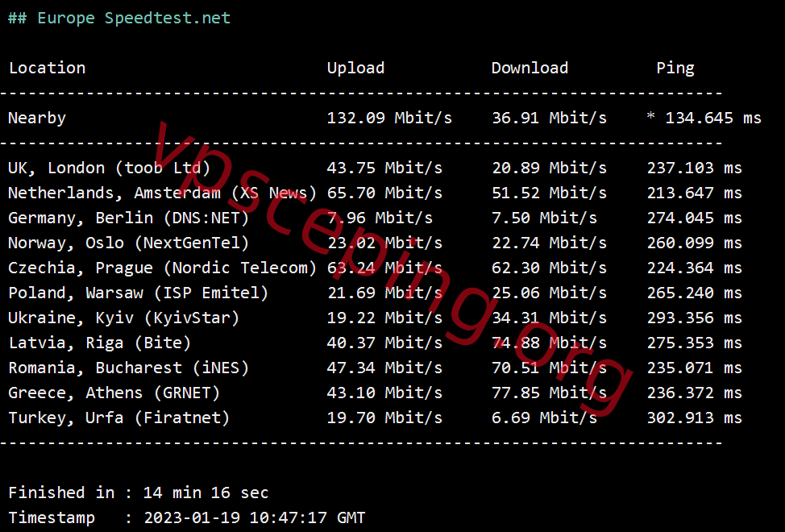The width and height of the screenshot is (785, 532).
Task: Click Greece, Athens (GRNET) entry
Action: pyautogui.click(x=114, y=393)
